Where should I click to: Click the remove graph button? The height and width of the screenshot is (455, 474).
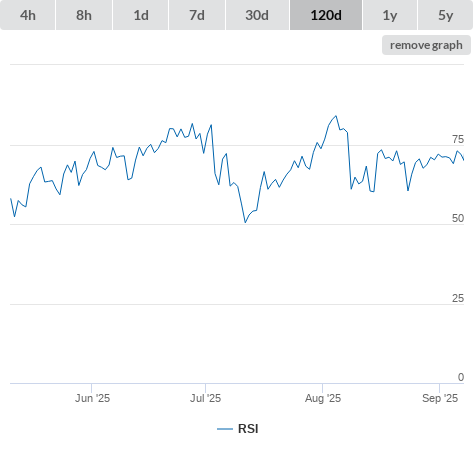(426, 45)
